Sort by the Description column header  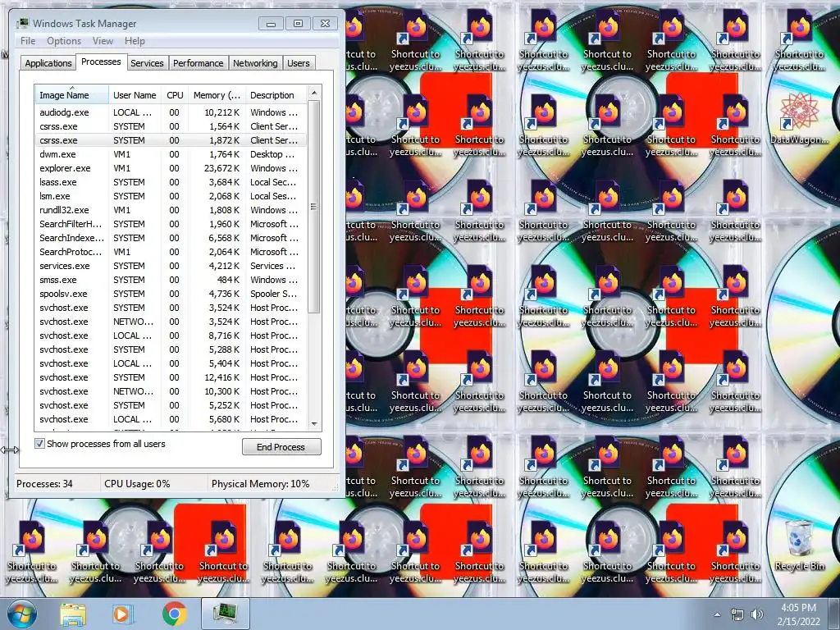276,95
